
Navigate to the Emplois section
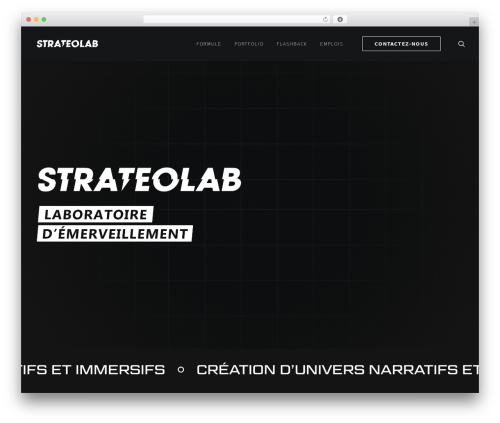pyautogui.click(x=331, y=44)
